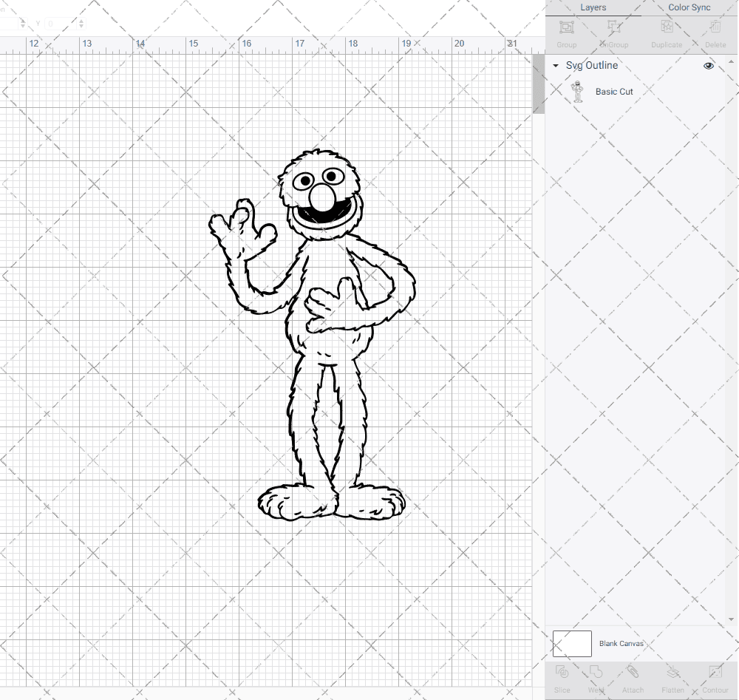The height and width of the screenshot is (700, 739).
Task: Click the Contour tool icon
Action: click(715, 672)
